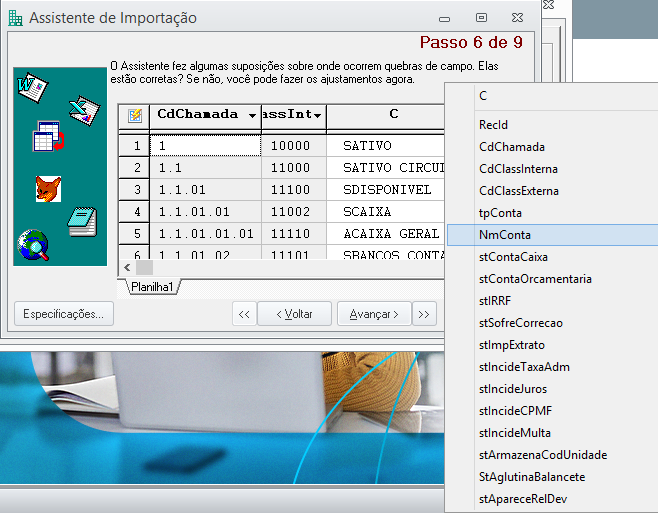Image resolution: width=658 pixels, height=513 pixels.
Task: Select stImpExtrato in the field list
Action: [551, 345]
